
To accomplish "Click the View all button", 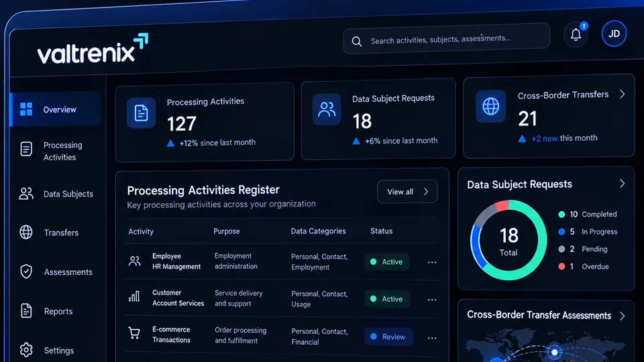I will (x=407, y=191).
